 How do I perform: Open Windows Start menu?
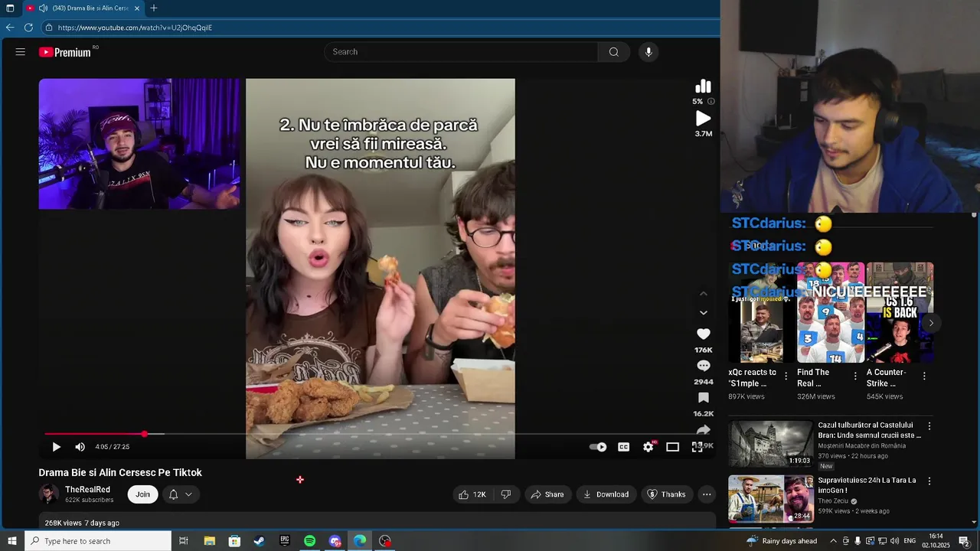[11, 541]
